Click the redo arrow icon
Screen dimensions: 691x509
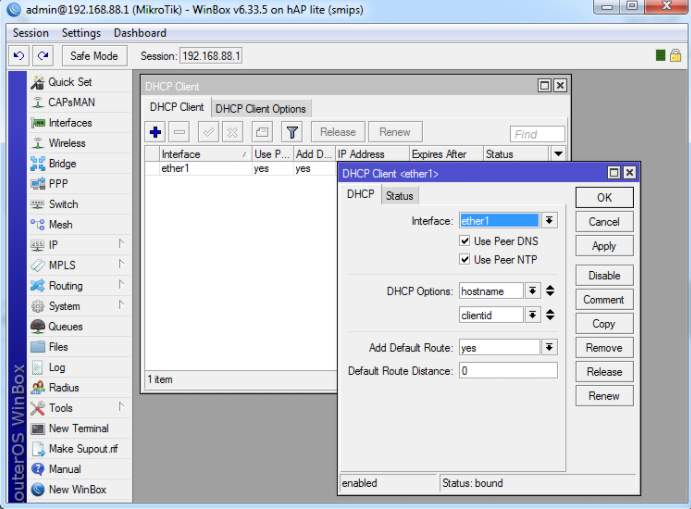click(x=43, y=56)
